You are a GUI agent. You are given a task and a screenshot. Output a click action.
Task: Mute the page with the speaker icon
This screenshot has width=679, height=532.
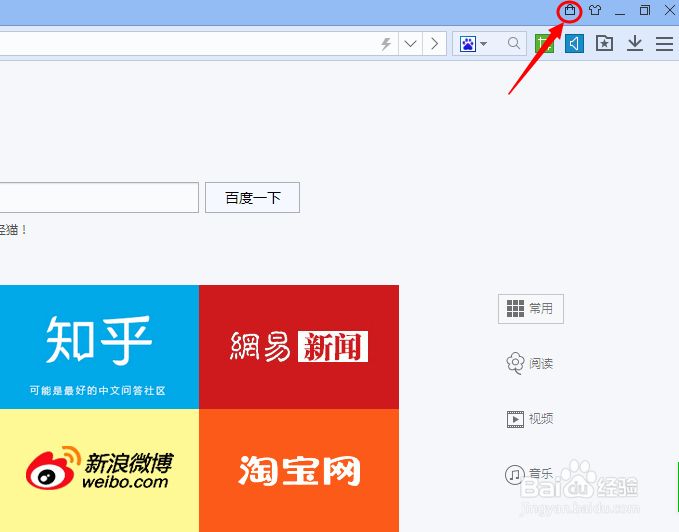click(574, 44)
